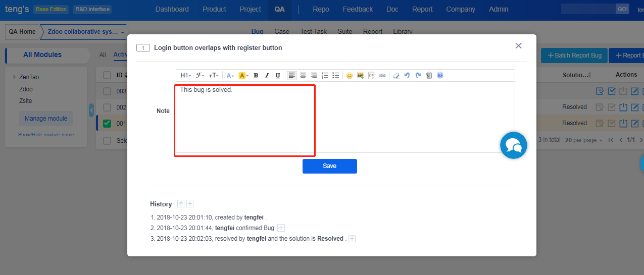Click the Save button
The width and height of the screenshot is (644, 275).
coord(329,166)
